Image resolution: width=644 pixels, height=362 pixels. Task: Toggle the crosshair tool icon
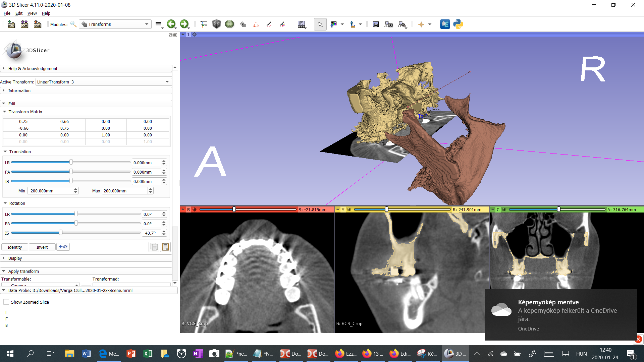(422, 24)
